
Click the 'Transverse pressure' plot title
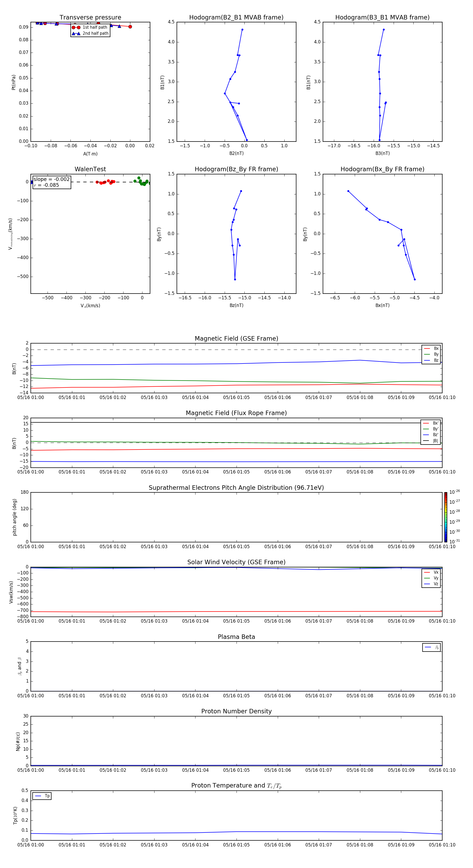click(x=90, y=18)
